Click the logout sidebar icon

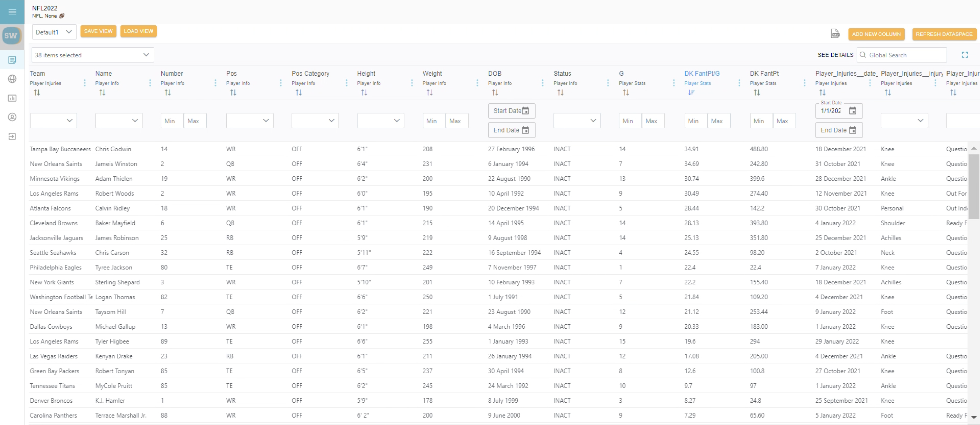pos(12,136)
